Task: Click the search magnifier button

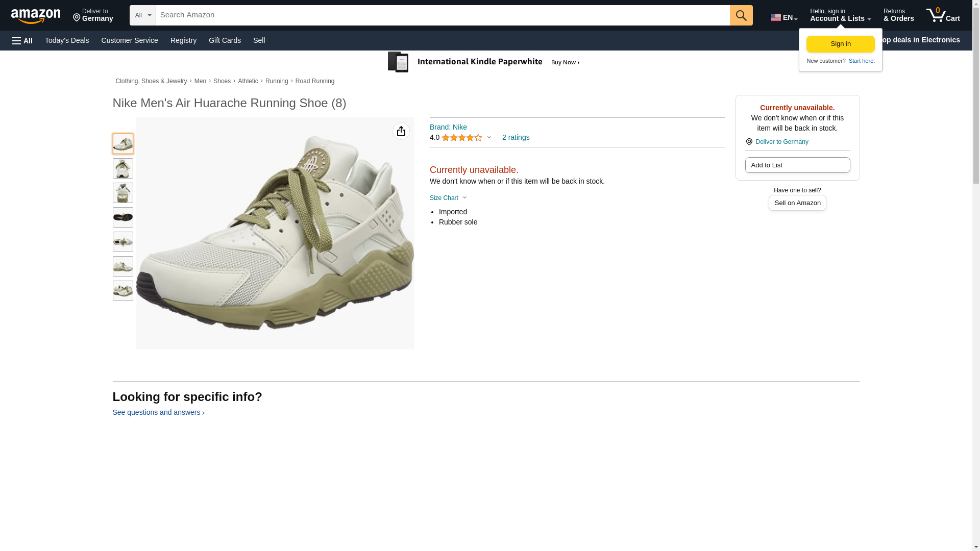Action: 741,15
